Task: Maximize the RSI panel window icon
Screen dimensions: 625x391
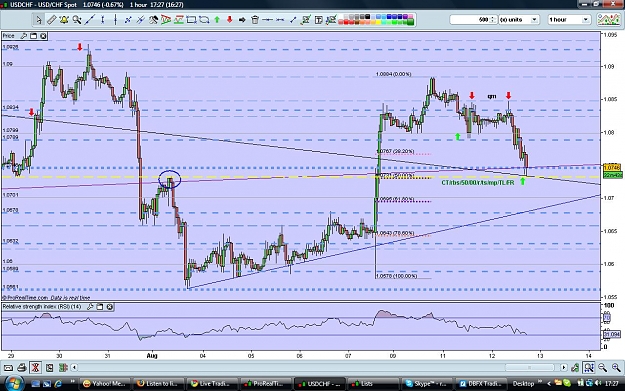Action: [100, 307]
